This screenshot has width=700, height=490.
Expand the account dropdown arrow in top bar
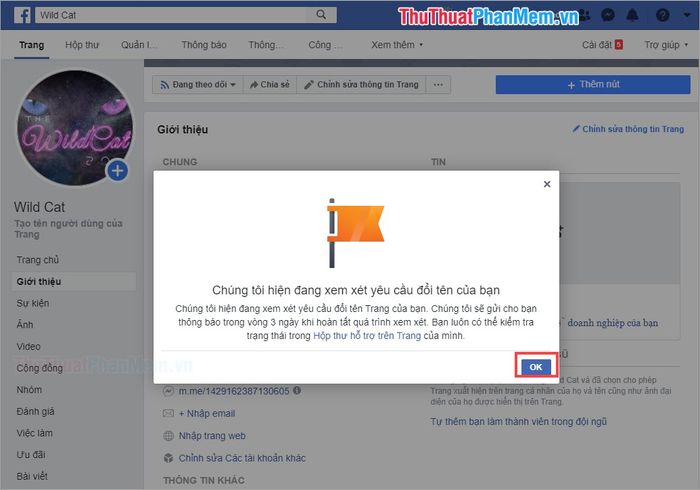[687, 15]
